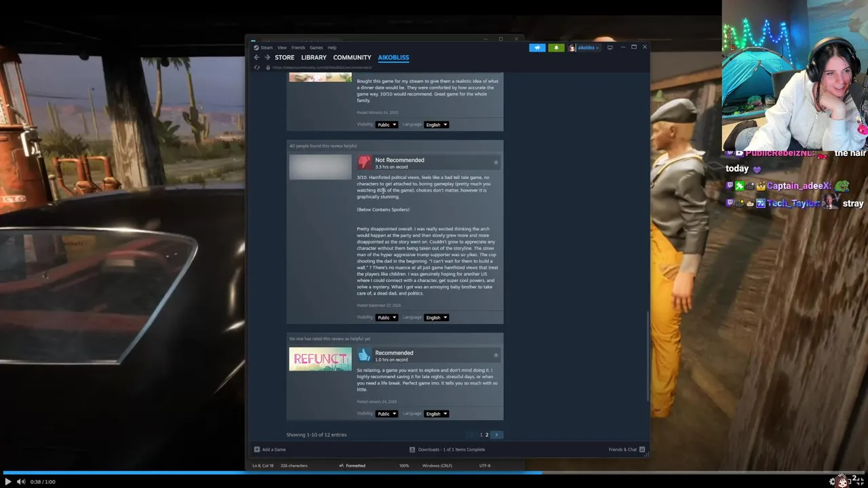Play the video with the play button
Image resolution: width=868 pixels, height=488 pixels.
(8, 481)
